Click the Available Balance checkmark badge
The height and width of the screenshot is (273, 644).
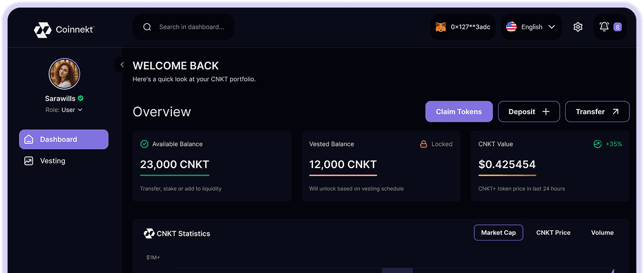[x=144, y=144]
